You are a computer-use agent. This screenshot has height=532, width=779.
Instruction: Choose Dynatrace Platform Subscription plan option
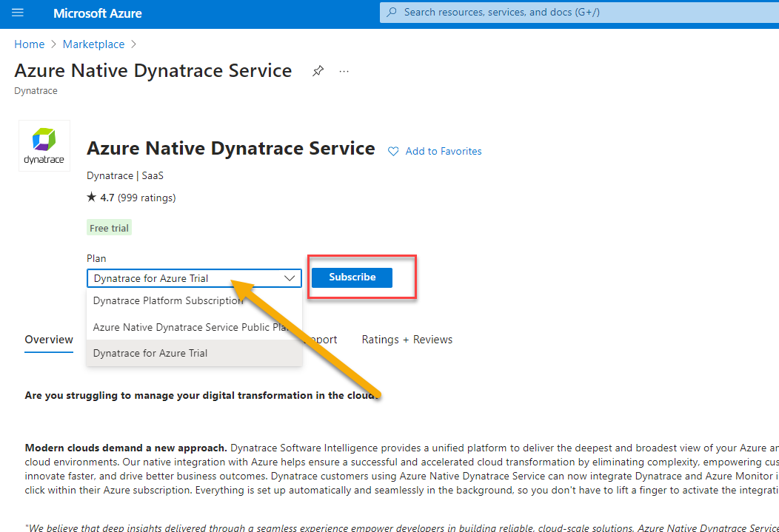(x=168, y=301)
